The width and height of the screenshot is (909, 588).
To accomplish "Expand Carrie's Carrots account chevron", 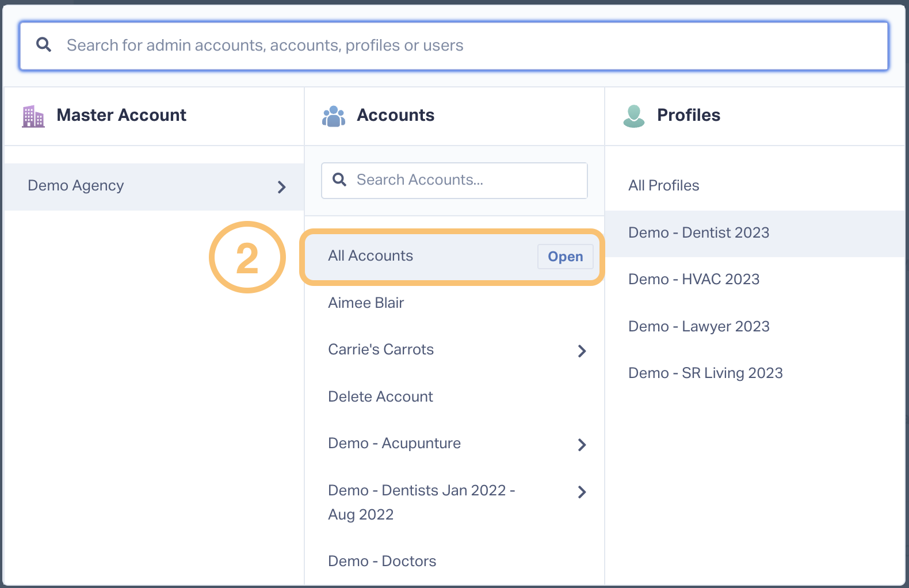I will (582, 351).
